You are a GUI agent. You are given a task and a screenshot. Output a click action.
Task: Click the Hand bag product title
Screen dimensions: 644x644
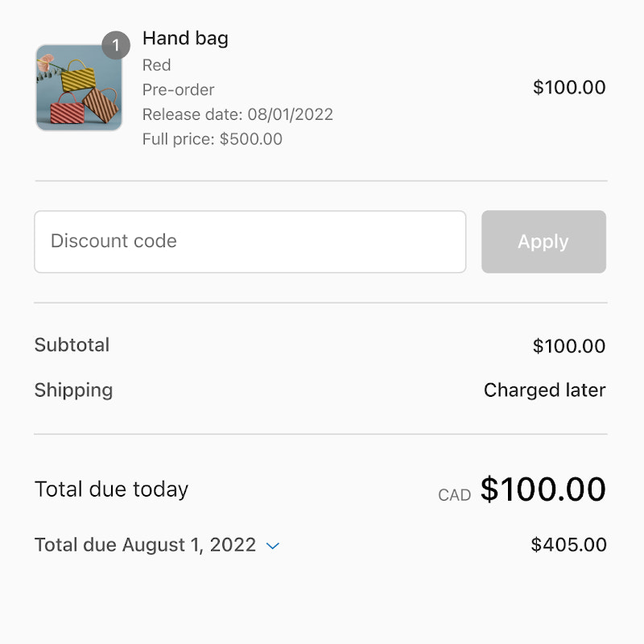pos(185,38)
